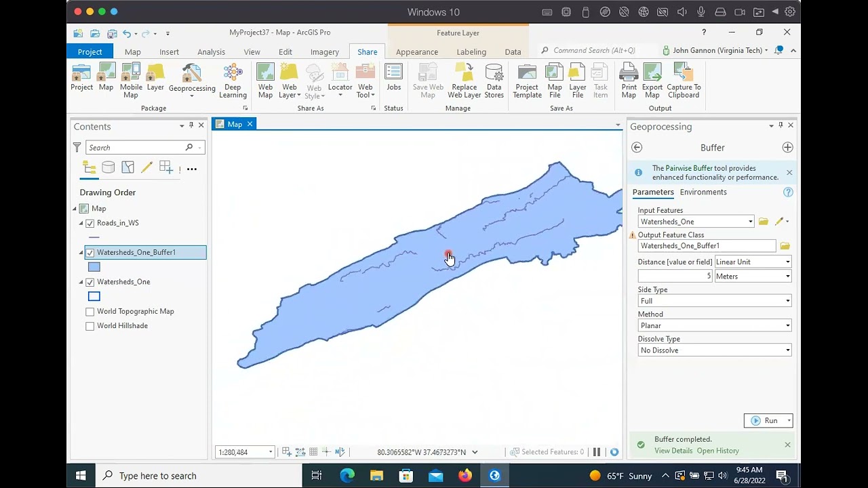Click the Web Layer share icon
This screenshot has width=868, height=488.
pyautogui.click(x=290, y=81)
